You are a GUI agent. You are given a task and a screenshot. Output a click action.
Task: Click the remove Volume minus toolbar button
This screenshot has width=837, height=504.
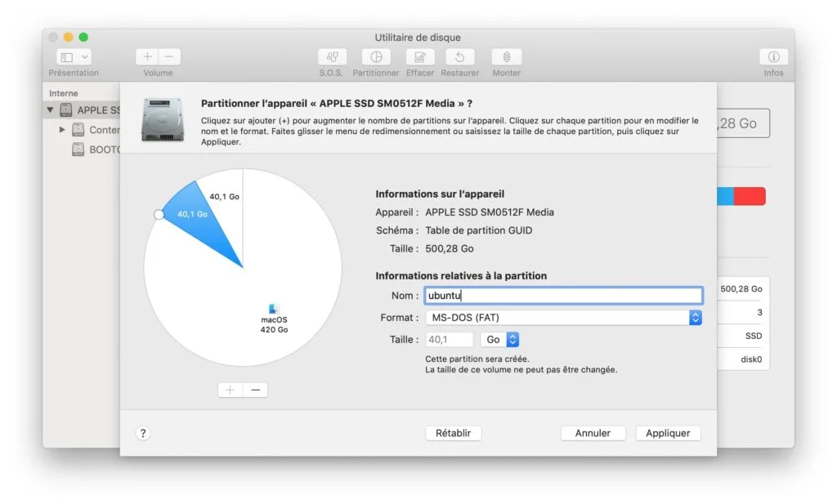[169, 56]
